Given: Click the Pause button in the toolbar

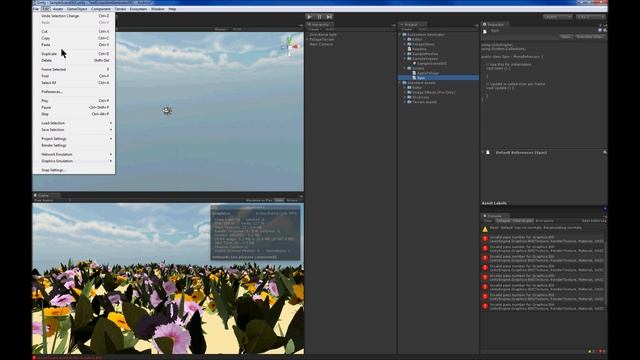Looking at the screenshot, I should click(319, 17).
